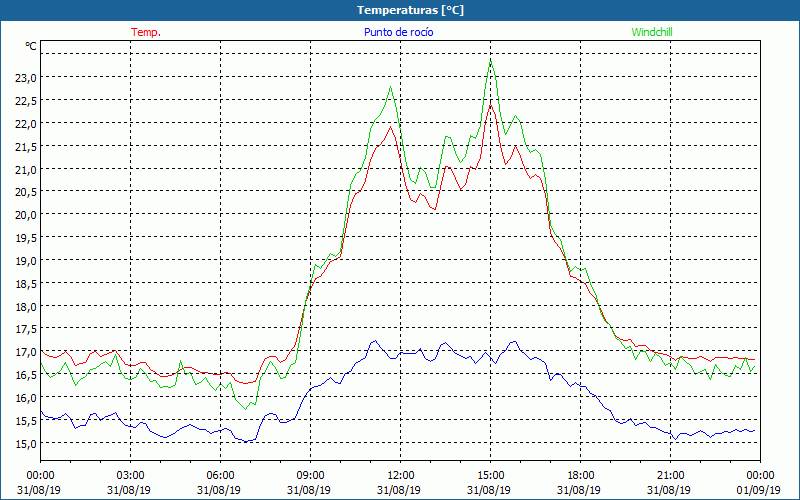The image size is (800, 500).
Task: Click the red temperature peak at 15:00
Action: 490,105
